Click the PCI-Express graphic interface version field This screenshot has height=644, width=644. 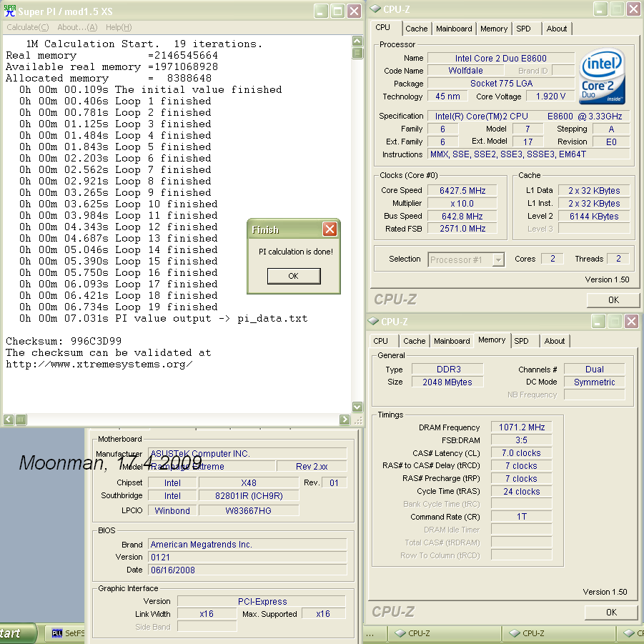click(262, 601)
